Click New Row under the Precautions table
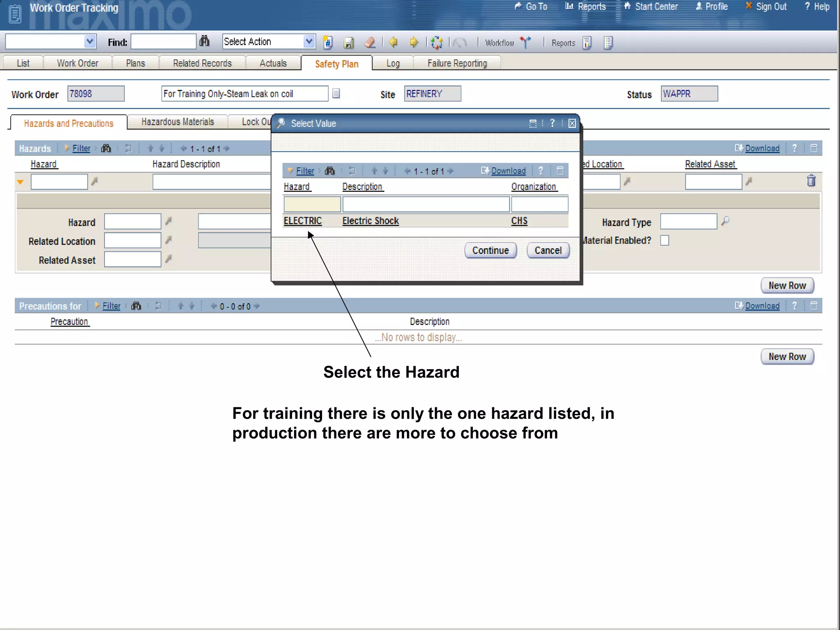 tap(787, 356)
